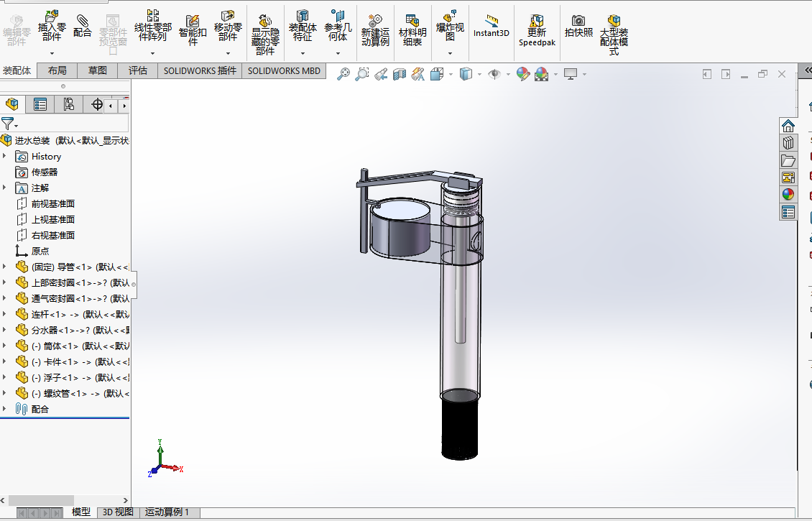Image resolution: width=812 pixels, height=521 pixels.
Task: Open View Settings monitor icon
Action: coord(570,74)
